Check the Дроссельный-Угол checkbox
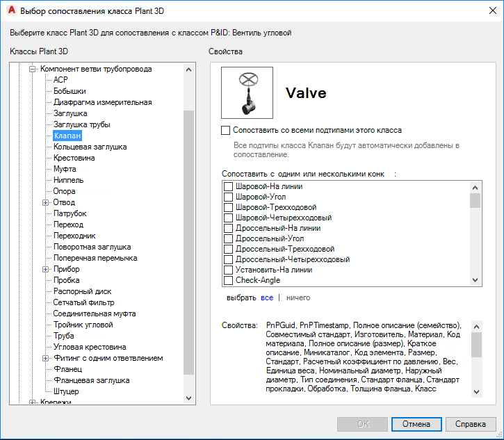The height and width of the screenshot is (440, 504). 228,238
